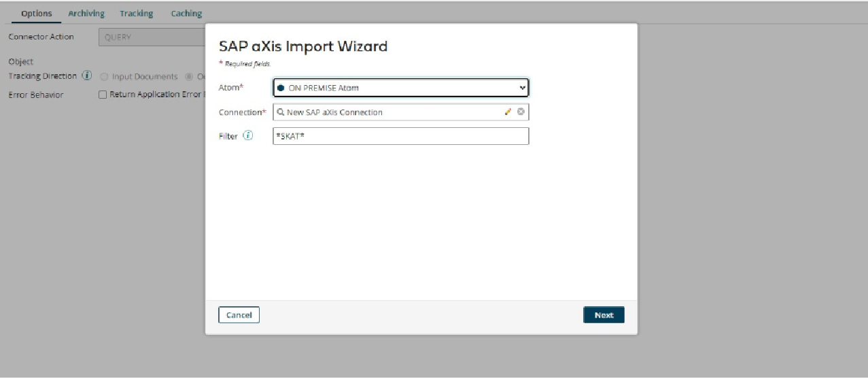
Task: Switch to the Archiving tab
Action: click(86, 13)
